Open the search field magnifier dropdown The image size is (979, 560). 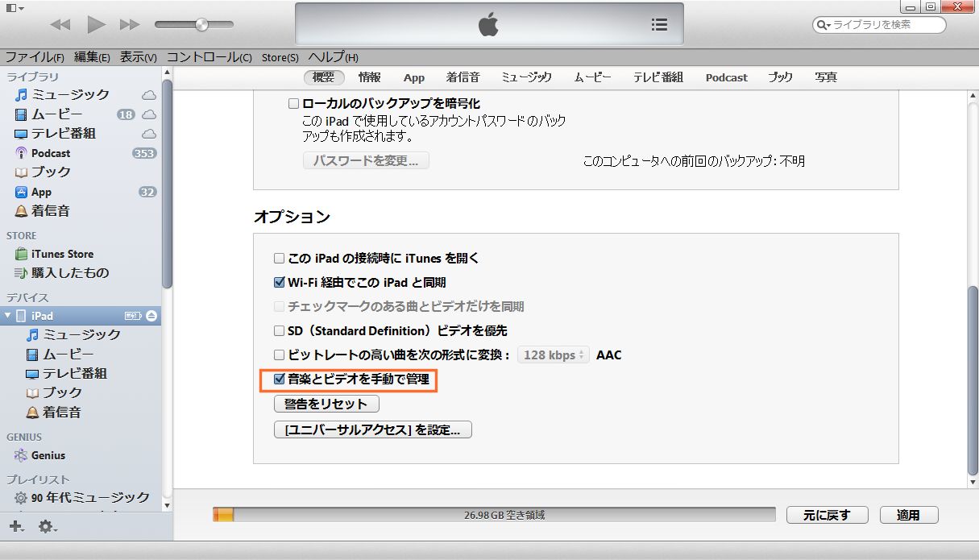pos(823,25)
